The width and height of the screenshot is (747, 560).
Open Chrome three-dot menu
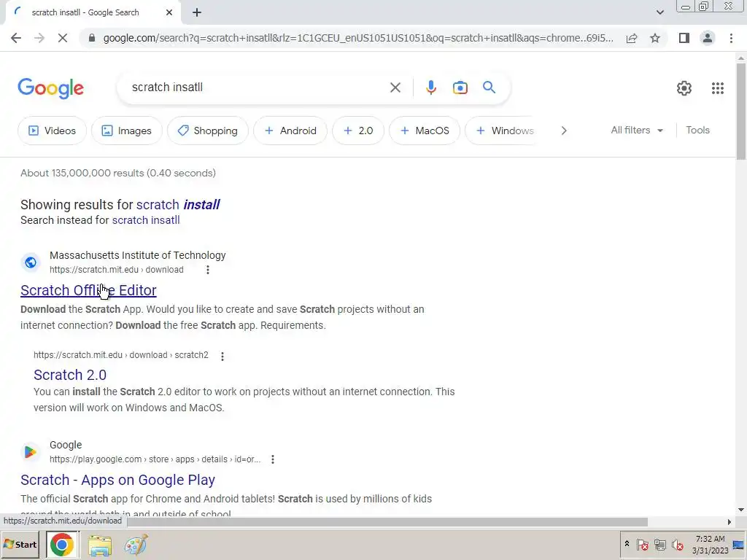click(731, 38)
